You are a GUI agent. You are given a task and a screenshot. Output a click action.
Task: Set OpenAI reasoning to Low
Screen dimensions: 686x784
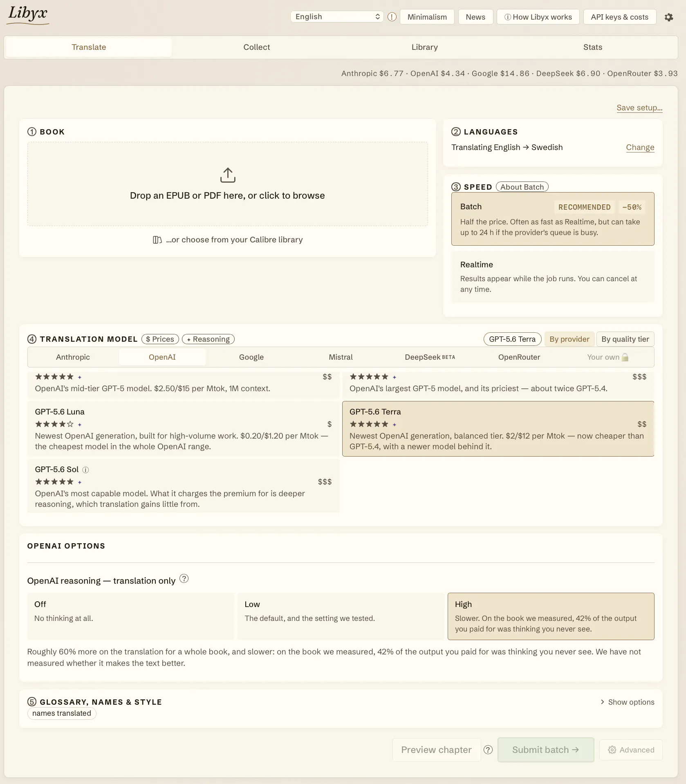coord(341,616)
